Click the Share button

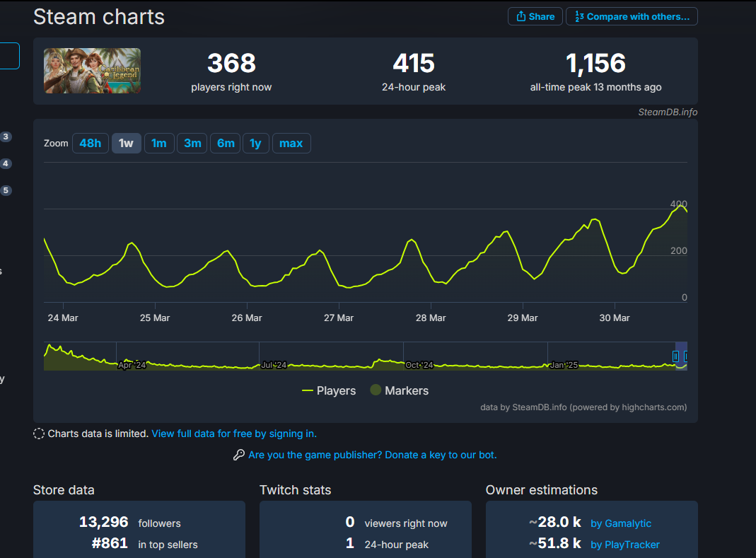tap(535, 16)
